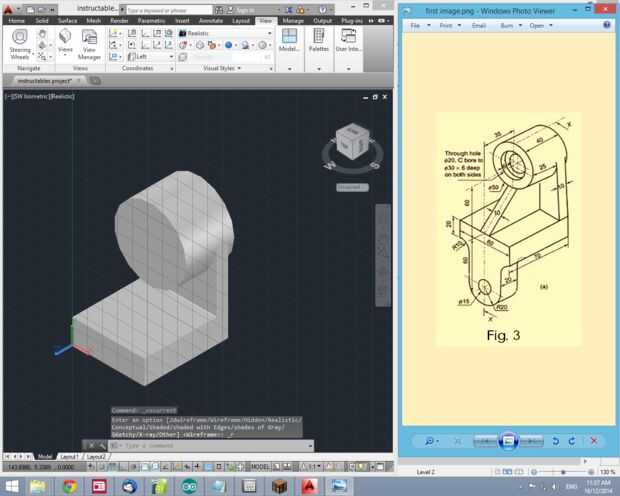This screenshot has height=496, width=620.
Task: Open the File menu in Photo Viewer
Action: [x=415, y=26]
